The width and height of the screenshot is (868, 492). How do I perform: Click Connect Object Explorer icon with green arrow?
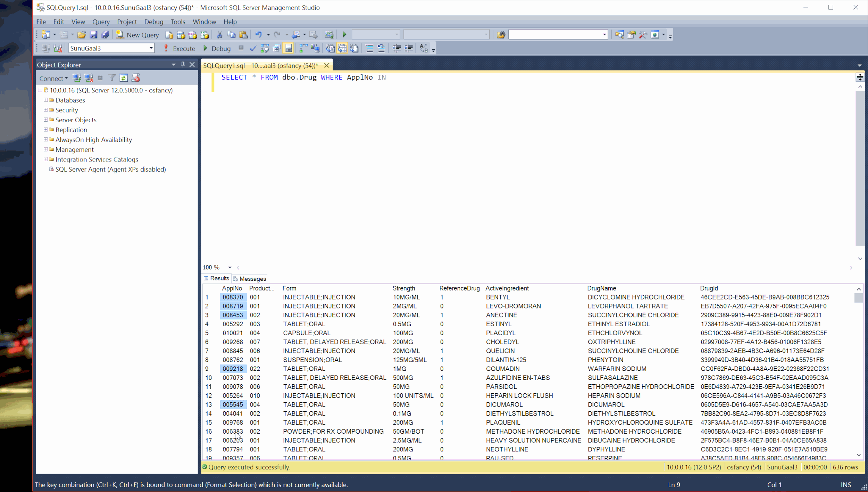77,78
